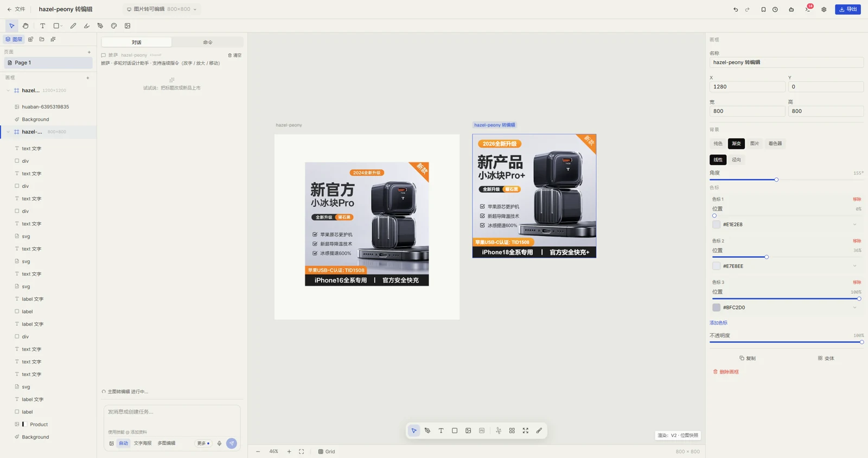Select the Text tool in top toolbar
This screenshot has height=458, width=868.
[43, 26]
